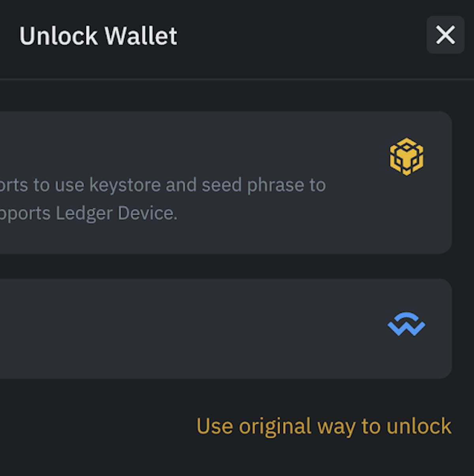Image resolution: width=474 pixels, height=476 pixels.
Task: Click 'Ledger Device' in the first card
Action: click(117, 214)
